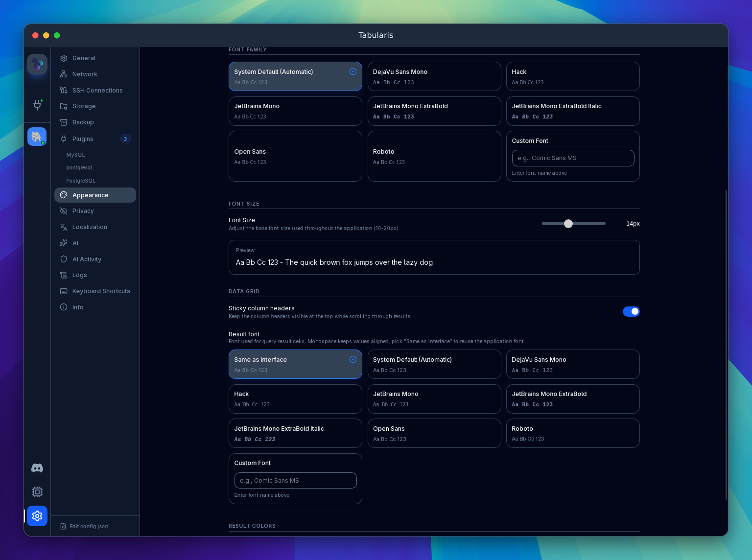Click the Info circle icon

[64, 307]
